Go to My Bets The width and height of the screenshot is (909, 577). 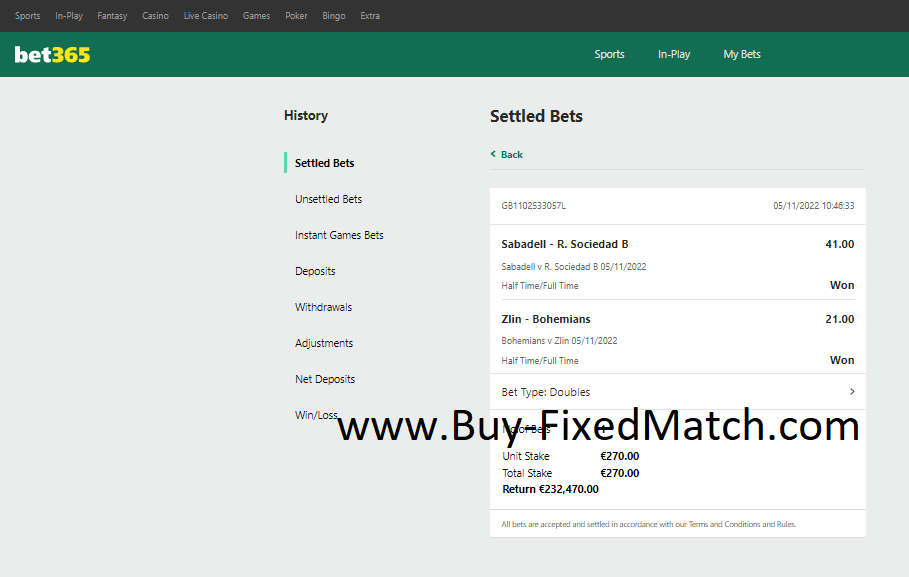tap(742, 55)
